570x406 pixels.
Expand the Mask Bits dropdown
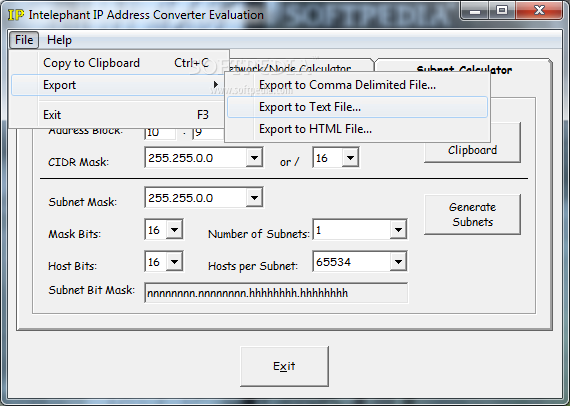coord(174,230)
